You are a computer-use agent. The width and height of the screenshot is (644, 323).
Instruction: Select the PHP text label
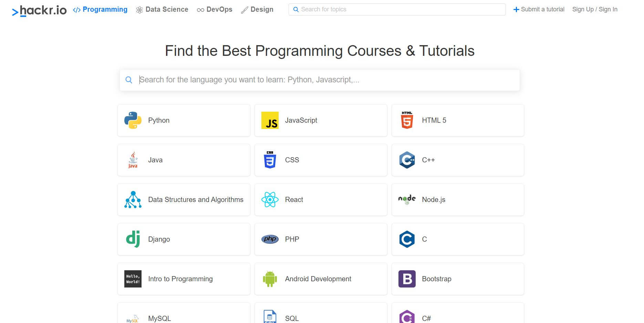click(x=292, y=239)
